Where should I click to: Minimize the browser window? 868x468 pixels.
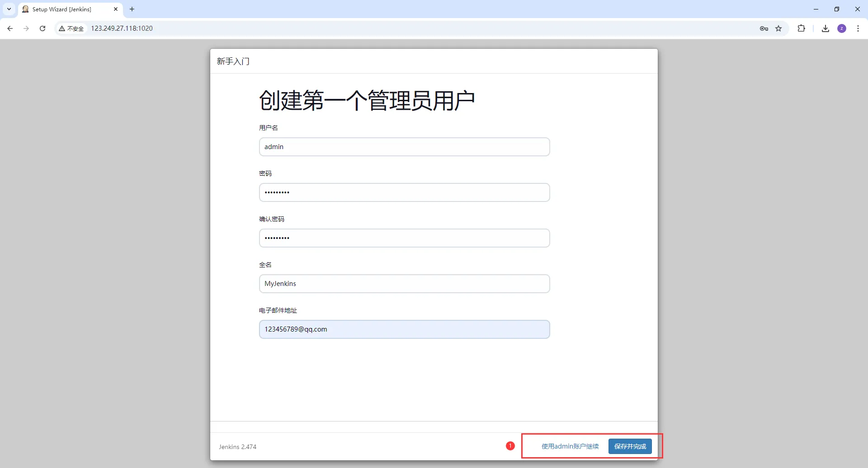(816, 9)
